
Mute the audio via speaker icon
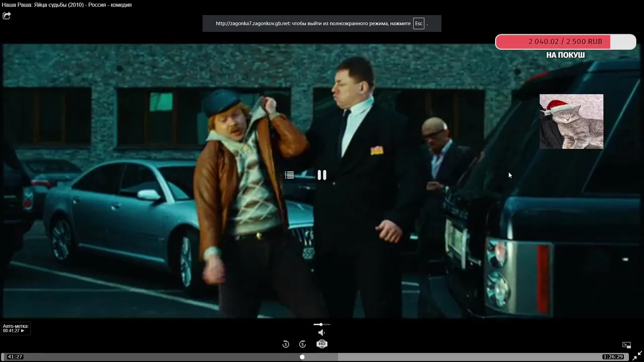tap(321, 332)
